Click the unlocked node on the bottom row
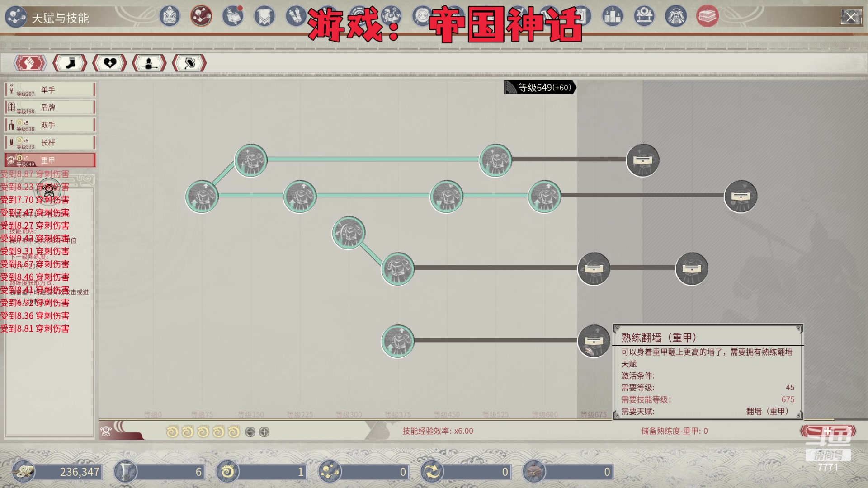Screen dimensions: 868x488 (398, 341)
